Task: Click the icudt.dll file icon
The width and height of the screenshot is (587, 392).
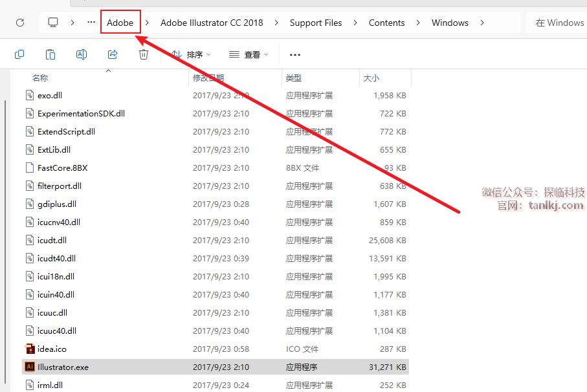Action: coord(30,240)
